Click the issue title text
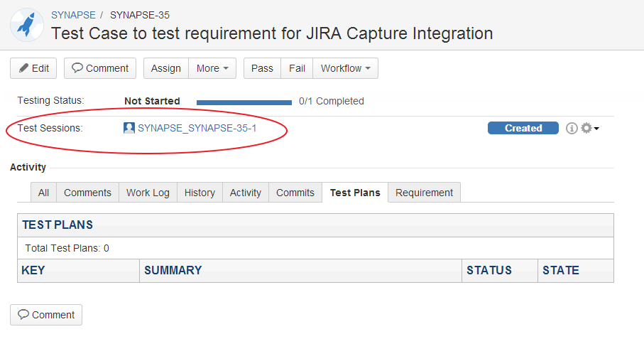Viewport: 644px width, 339px height. coord(272,33)
